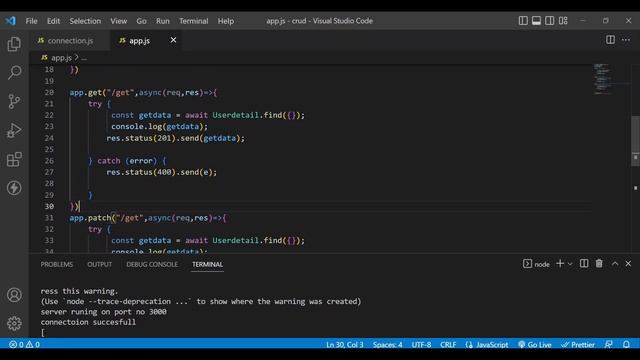Change indentation via Spaces: 4
640x360 pixels.
pos(387,344)
